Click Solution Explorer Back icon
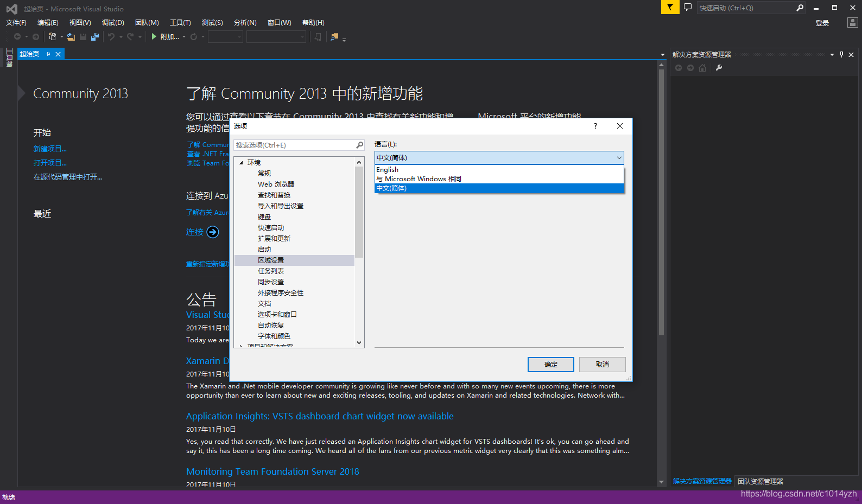The width and height of the screenshot is (862, 504). (679, 68)
